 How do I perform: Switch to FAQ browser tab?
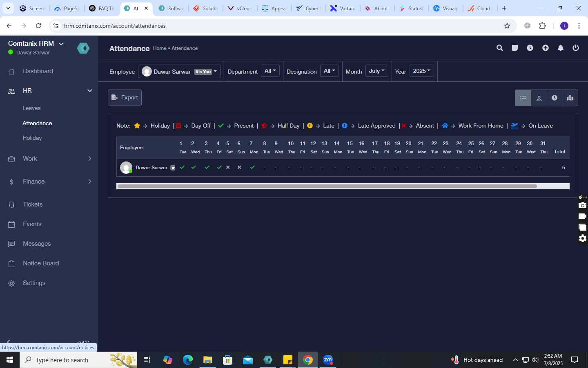click(102, 8)
